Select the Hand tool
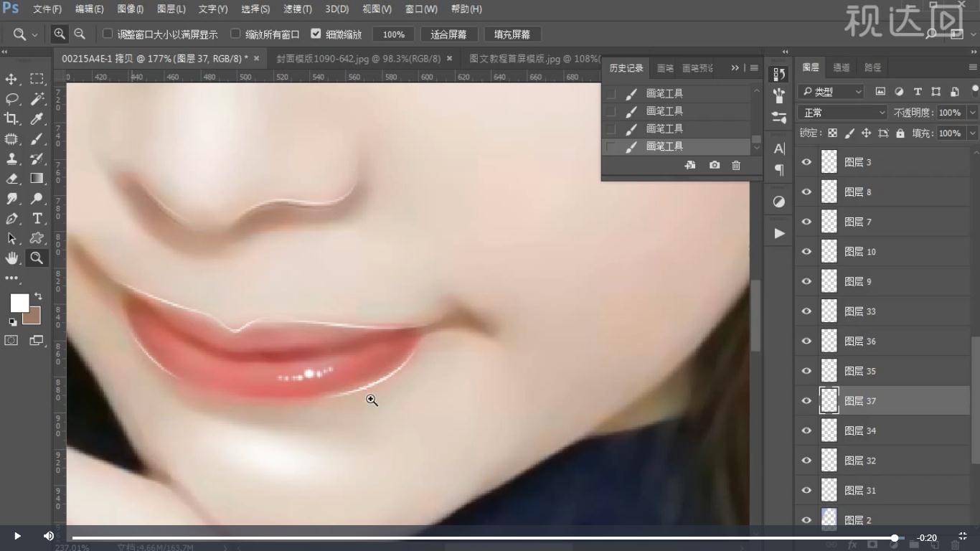The height and width of the screenshot is (551, 980). (x=11, y=258)
